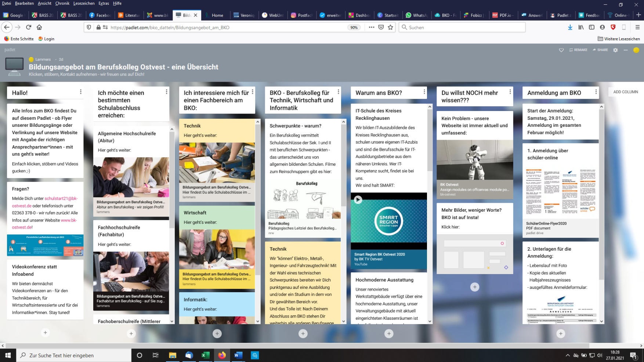Open a new browser tab with plus
Screen dimensions: 644x362
pos(638,15)
